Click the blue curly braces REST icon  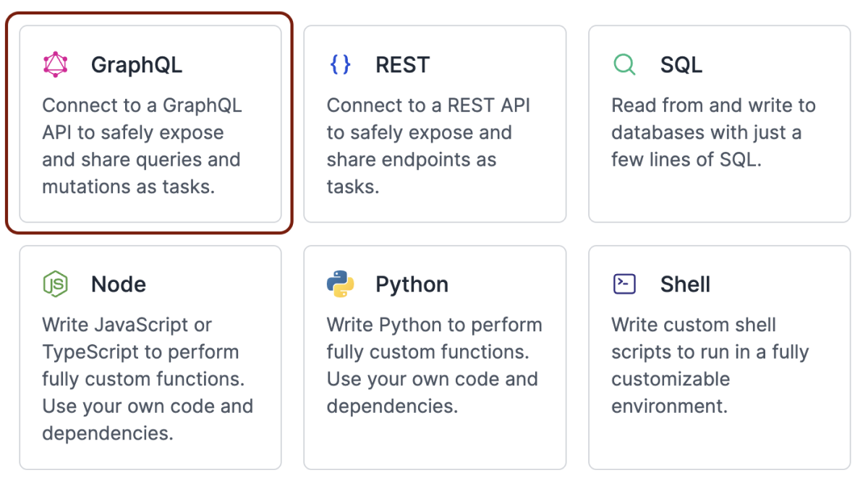tap(340, 65)
